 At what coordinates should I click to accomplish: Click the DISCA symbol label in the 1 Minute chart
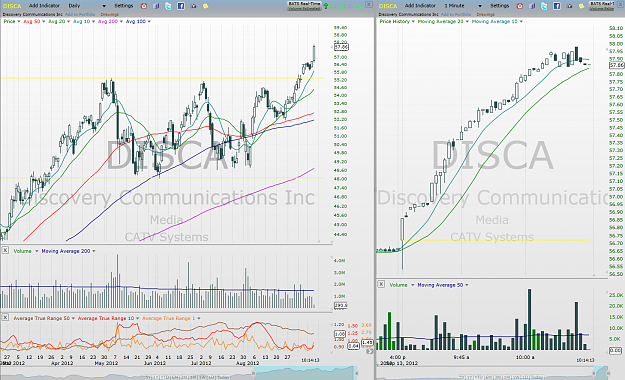(388, 6)
